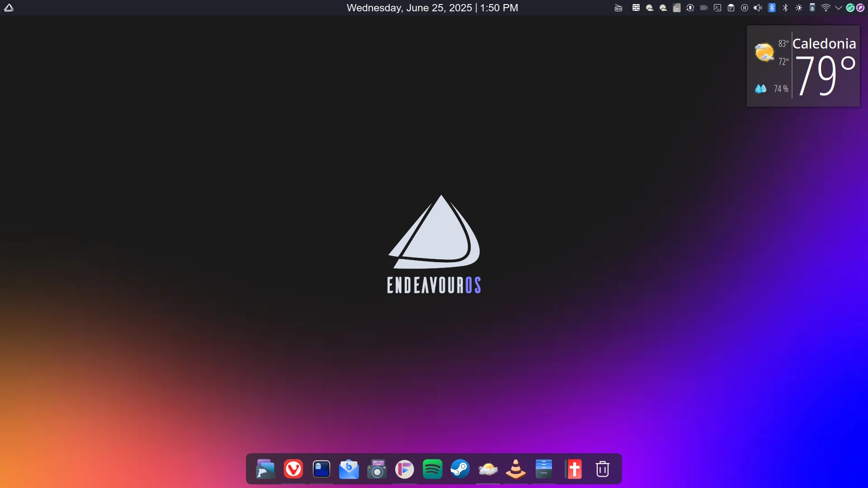
Task: Toggle the blue highlighted Bluetooth tray icon
Action: pos(772,8)
